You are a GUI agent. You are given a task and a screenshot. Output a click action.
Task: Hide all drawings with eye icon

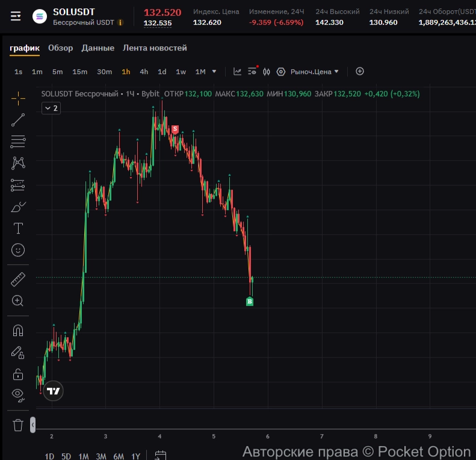[18, 395]
